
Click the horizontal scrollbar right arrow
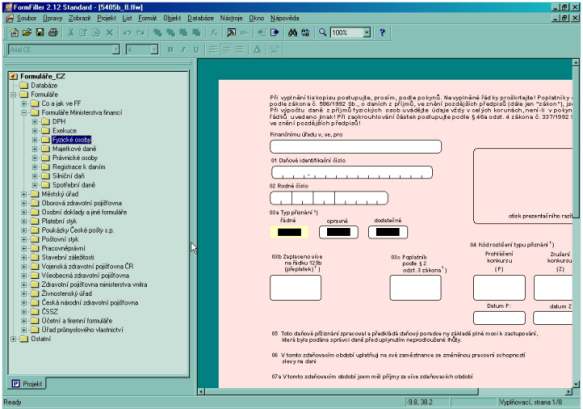(x=568, y=392)
